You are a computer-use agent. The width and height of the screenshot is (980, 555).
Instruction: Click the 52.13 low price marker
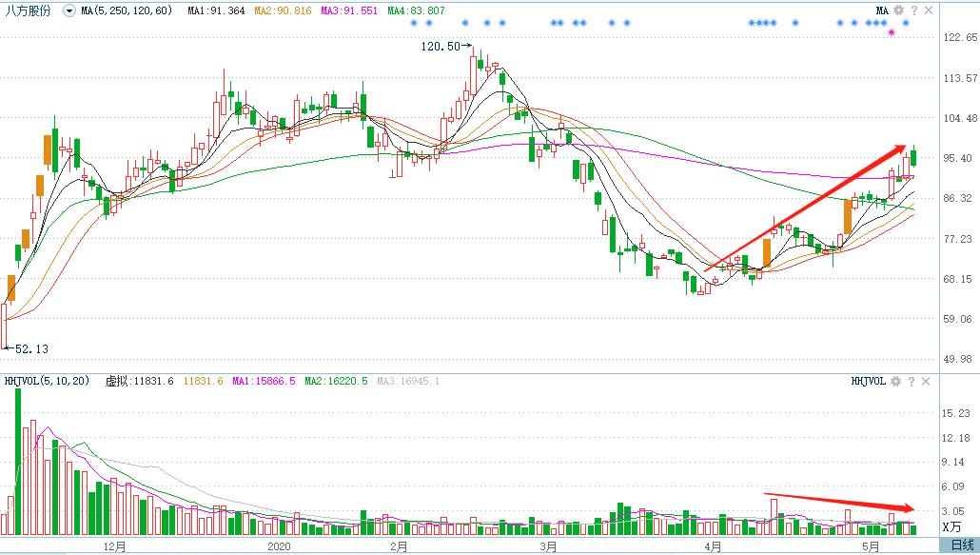click(x=26, y=348)
